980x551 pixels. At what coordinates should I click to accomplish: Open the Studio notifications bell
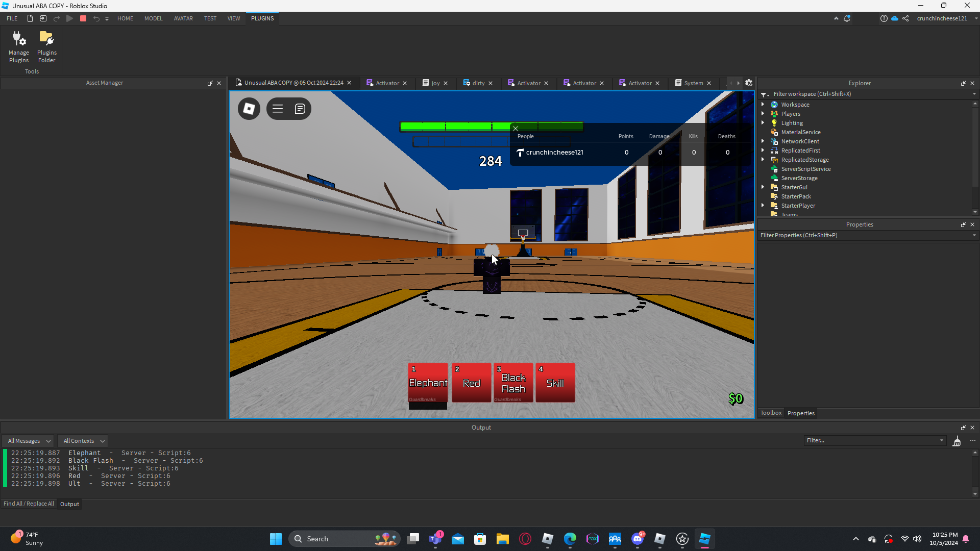coord(847,18)
